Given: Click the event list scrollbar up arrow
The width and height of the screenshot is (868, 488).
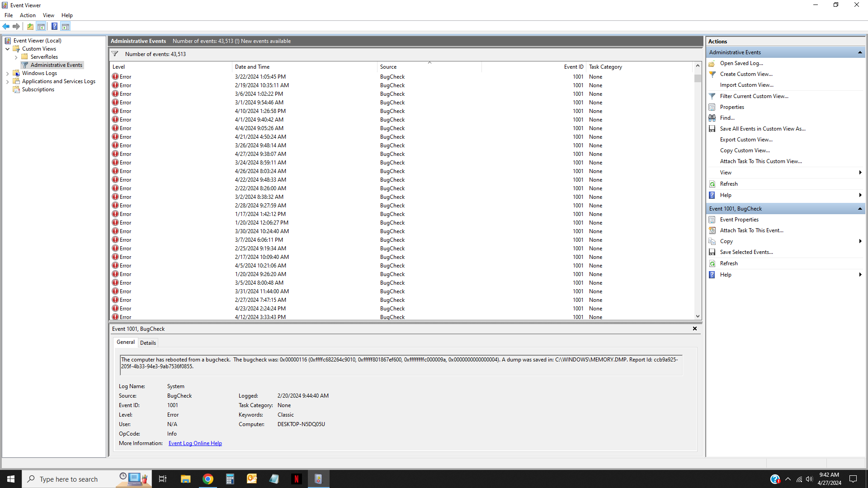Looking at the screenshot, I should (698, 66).
